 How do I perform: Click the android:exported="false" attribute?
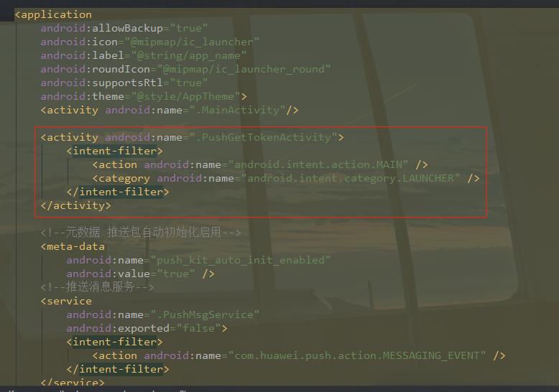click(x=143, y=328)
